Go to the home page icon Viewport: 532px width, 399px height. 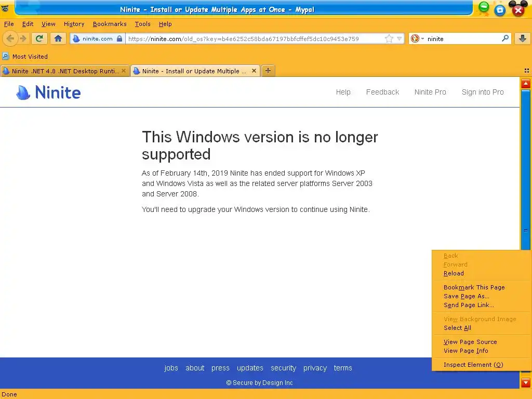point(58,38)
